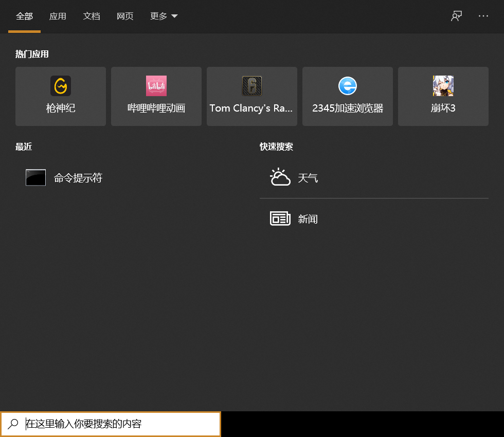The width and height of the screenshot is (504, 437).
Task: Click the newspaper icon beside 新闻
Action: [280, 219]
